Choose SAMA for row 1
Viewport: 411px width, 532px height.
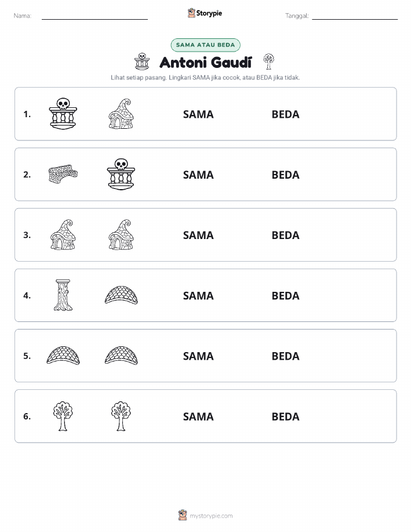pos(198,114)
